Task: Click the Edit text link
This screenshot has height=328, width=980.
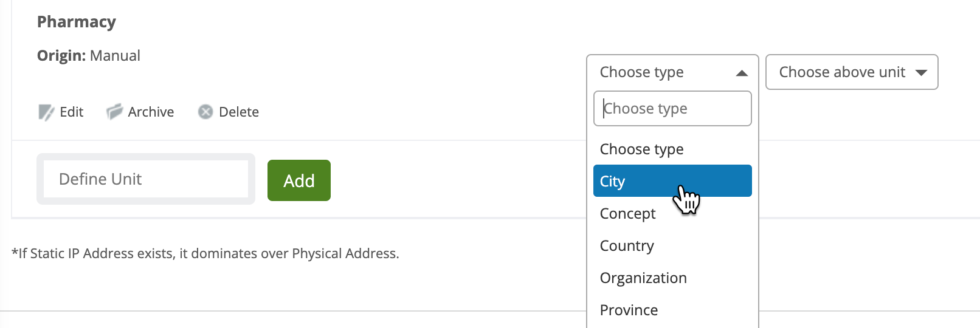Action: (72, 112)
